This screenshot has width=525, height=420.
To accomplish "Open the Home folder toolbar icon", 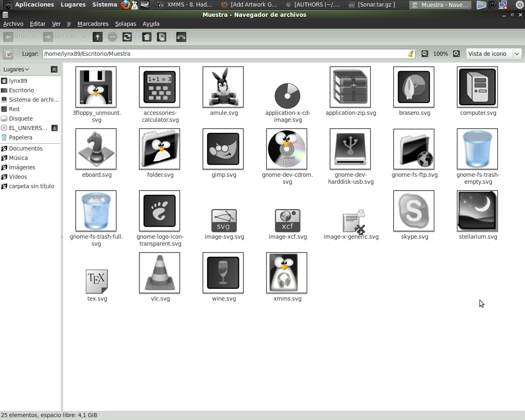I will tap(146, 37).
